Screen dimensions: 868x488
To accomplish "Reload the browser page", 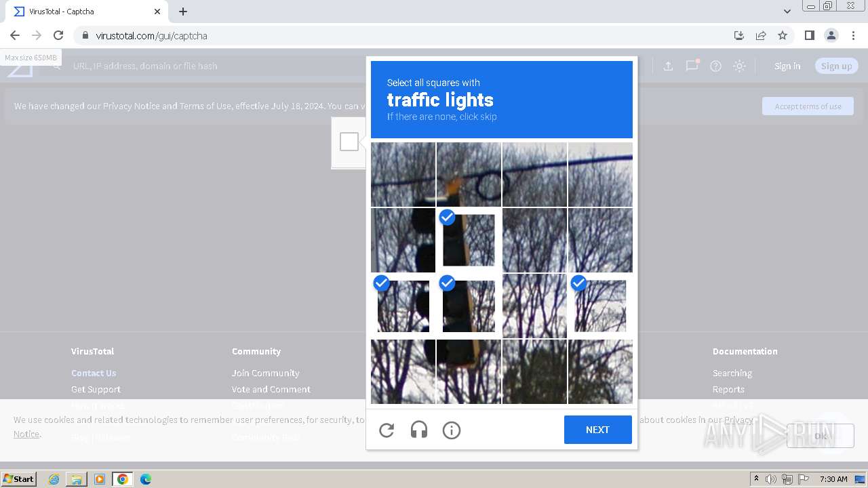I will (58, 35).
